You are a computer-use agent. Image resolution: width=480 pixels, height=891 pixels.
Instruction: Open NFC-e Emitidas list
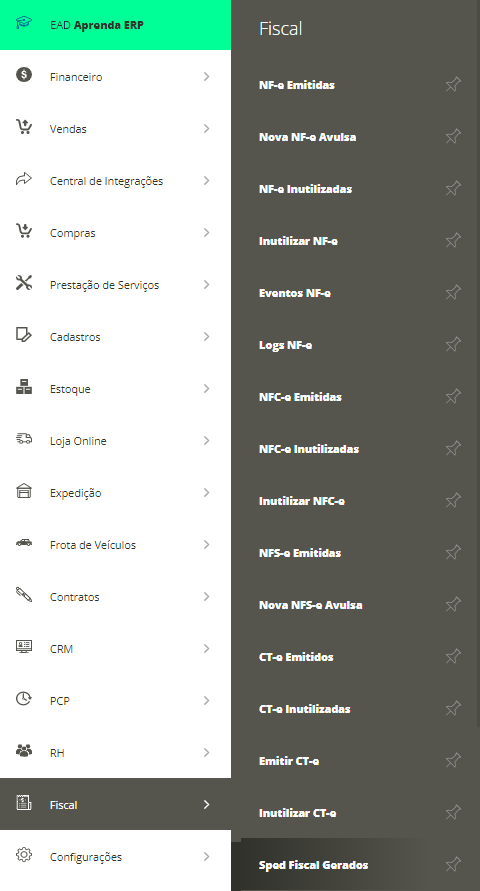300,397
